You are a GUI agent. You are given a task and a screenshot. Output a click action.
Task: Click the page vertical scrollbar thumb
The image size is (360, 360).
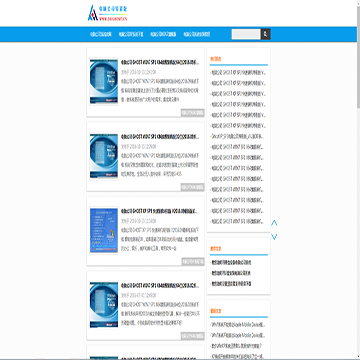click(x=358, y=57)
